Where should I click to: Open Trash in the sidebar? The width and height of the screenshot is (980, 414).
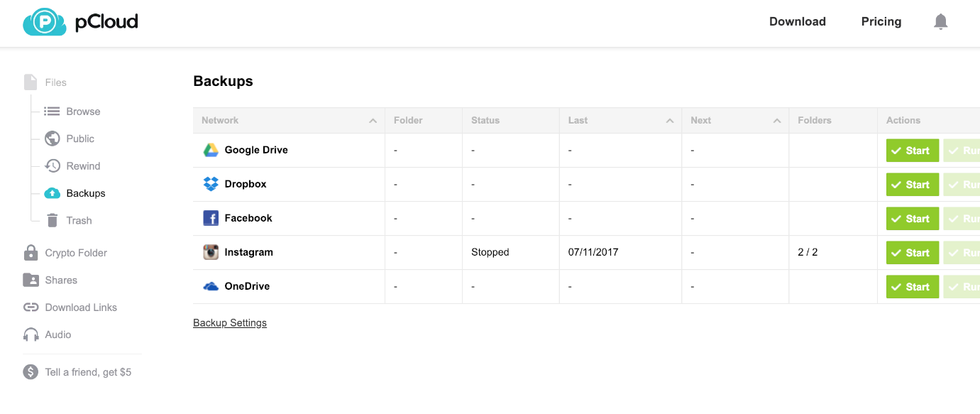point(79,221)
